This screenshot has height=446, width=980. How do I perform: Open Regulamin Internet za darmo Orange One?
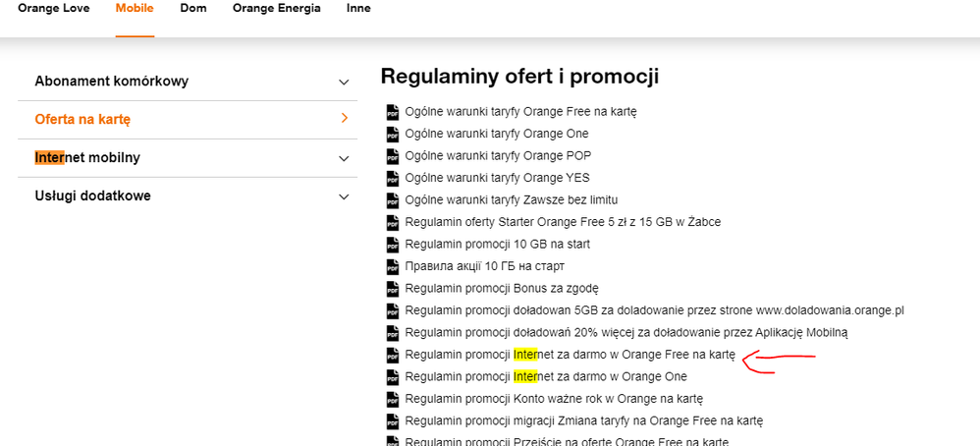pos(546,377)
